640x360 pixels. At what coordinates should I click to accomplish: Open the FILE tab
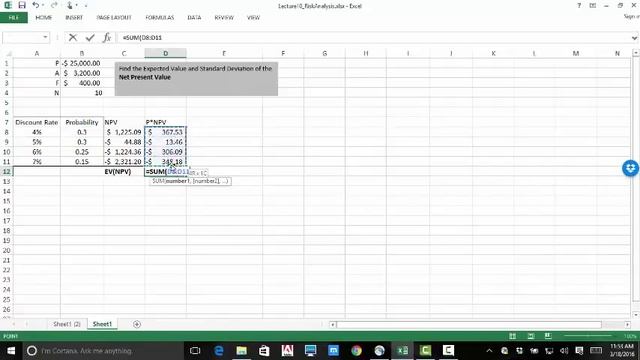[x=13, y=18]
